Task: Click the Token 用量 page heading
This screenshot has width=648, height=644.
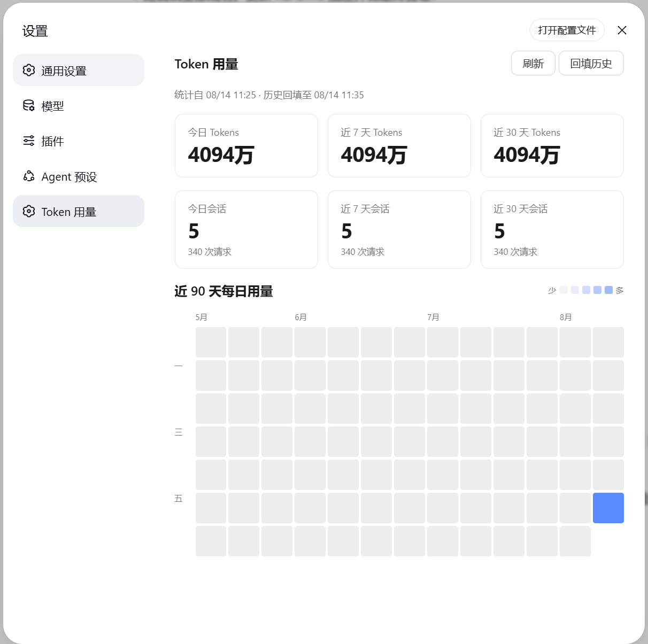Action: pos(206,64)
